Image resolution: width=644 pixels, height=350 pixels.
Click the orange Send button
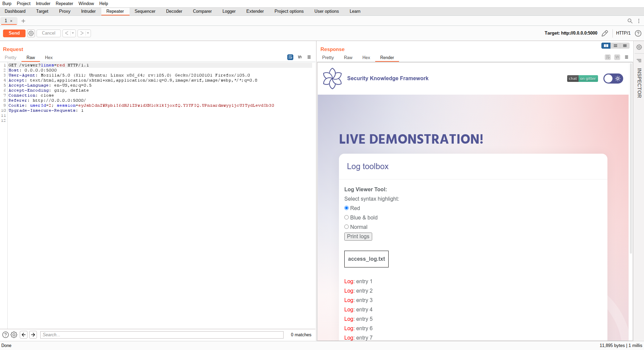14,33
